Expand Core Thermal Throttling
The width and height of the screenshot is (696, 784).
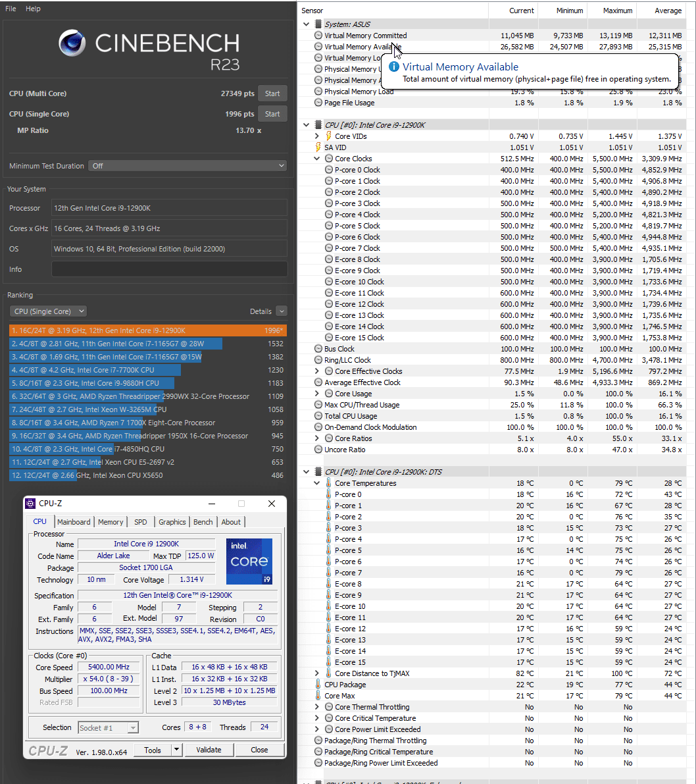[x=317, y=707]
